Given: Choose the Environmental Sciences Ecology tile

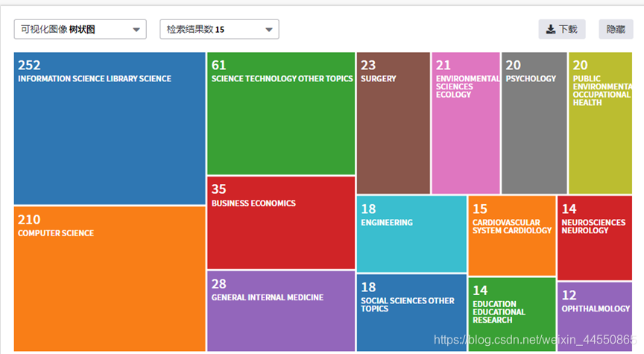Looking at the screenshot, I should tap(466, 123).
